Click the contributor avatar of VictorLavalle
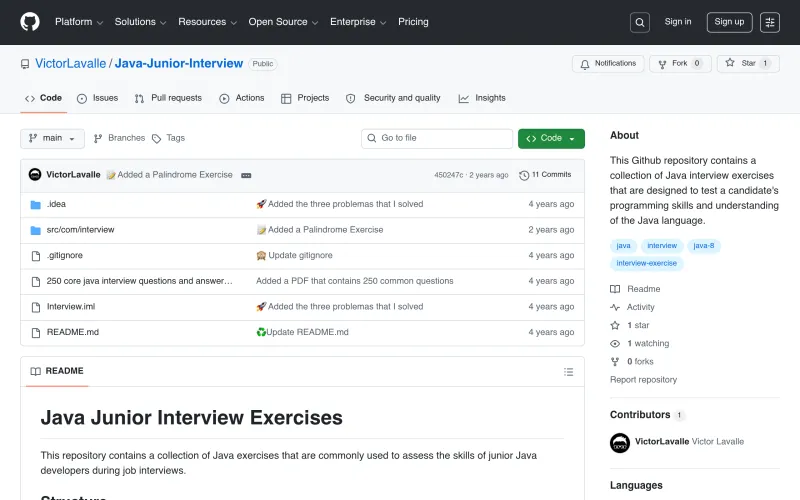This screenshot has width=800, height=500. [619, 443]
